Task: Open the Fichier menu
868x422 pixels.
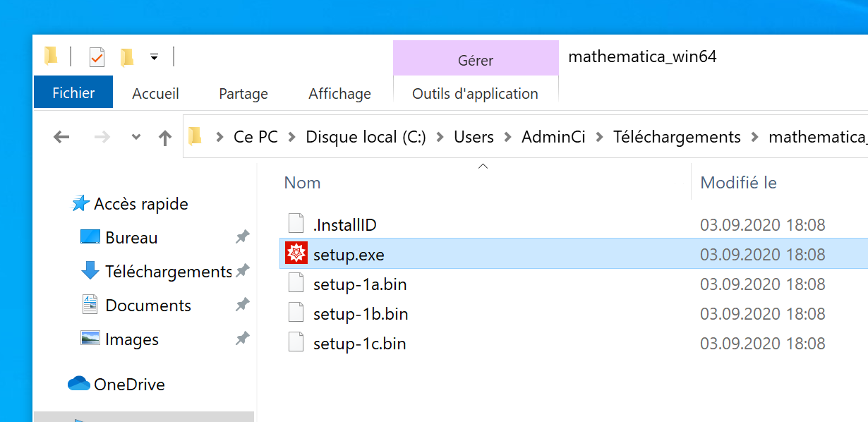Action: click(73, 93)
